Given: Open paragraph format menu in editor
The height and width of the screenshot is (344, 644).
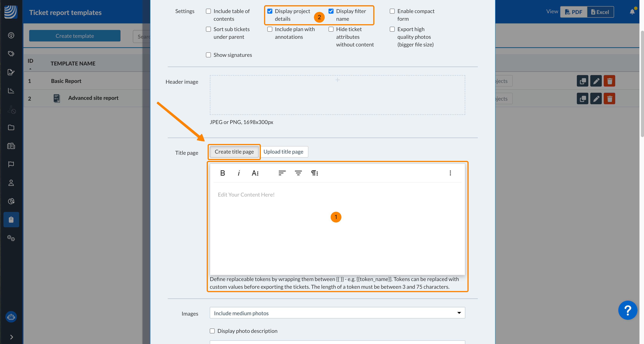Looking at the screenshot, I should [x=314, y=173].
